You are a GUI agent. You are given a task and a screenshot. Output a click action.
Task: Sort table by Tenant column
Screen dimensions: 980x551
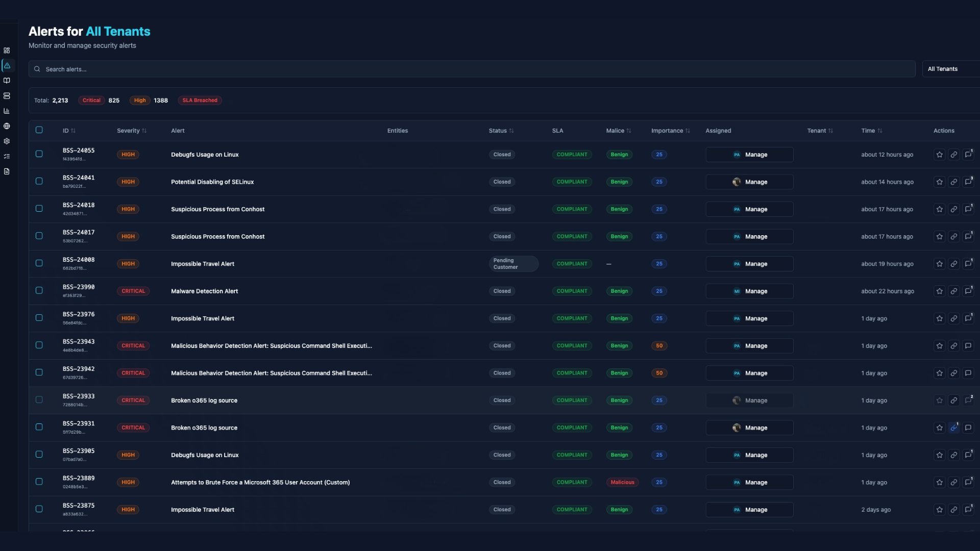point(820,131)
